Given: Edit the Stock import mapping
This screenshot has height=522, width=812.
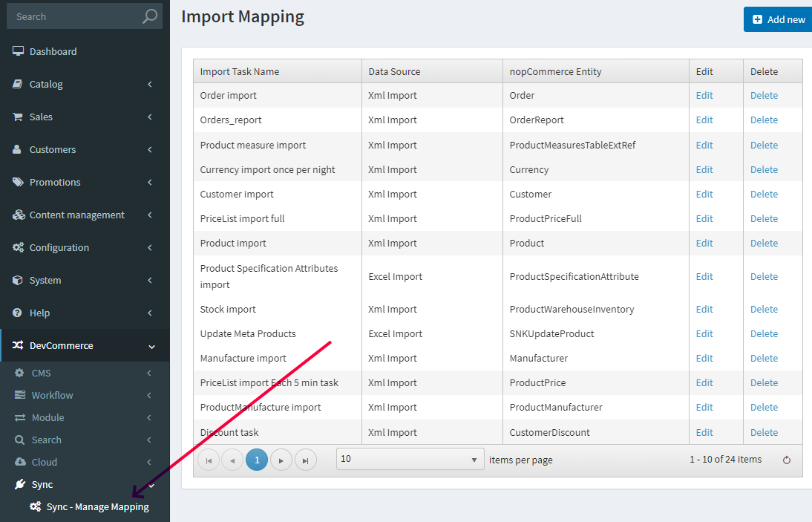Looking at the screenshot, I should click(x=704, y=309).
